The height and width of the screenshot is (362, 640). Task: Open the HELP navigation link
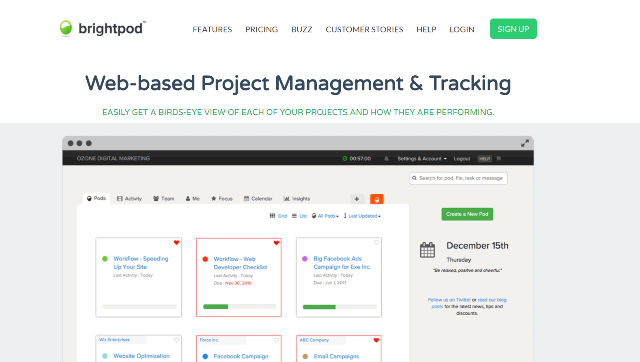pos(426,29)
